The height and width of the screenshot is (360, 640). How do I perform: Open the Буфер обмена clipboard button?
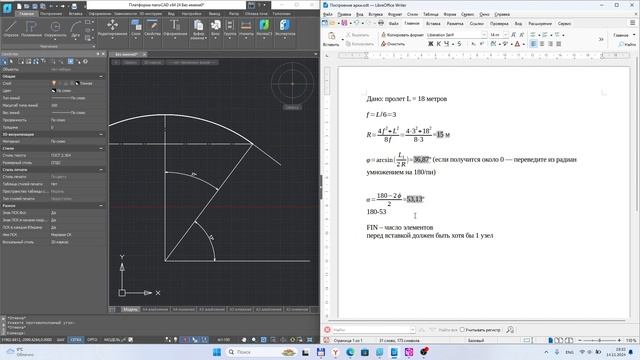click(x=198, y=29)
